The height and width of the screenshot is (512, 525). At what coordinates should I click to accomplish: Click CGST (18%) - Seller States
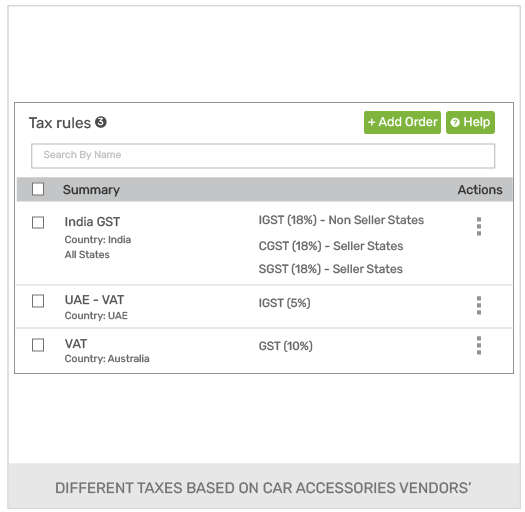[x=331, y=246]
